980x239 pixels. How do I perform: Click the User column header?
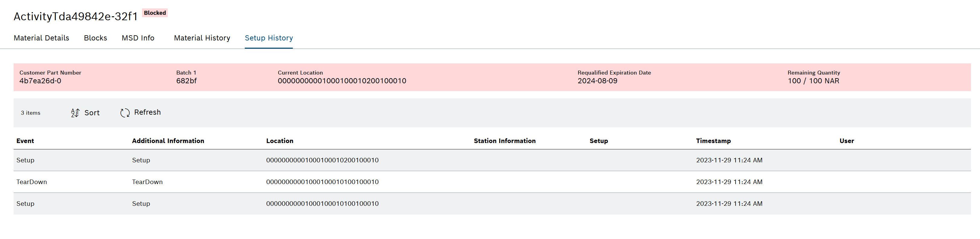point(847,141)
